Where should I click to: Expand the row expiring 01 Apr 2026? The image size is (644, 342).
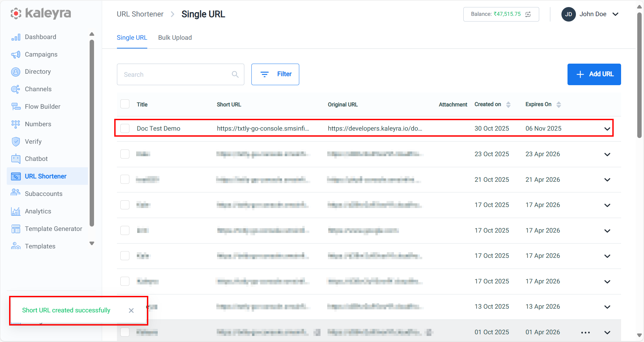coord(607,333)
